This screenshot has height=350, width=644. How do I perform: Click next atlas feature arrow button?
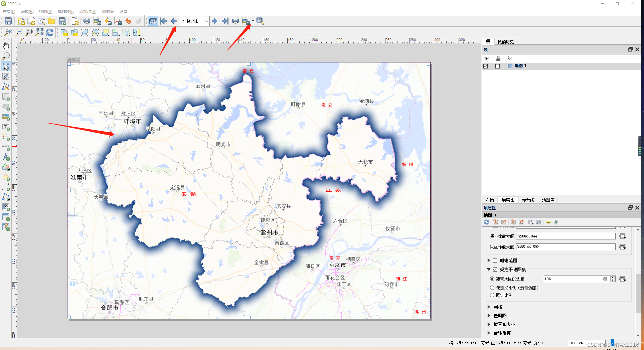[x=214, y=21]
